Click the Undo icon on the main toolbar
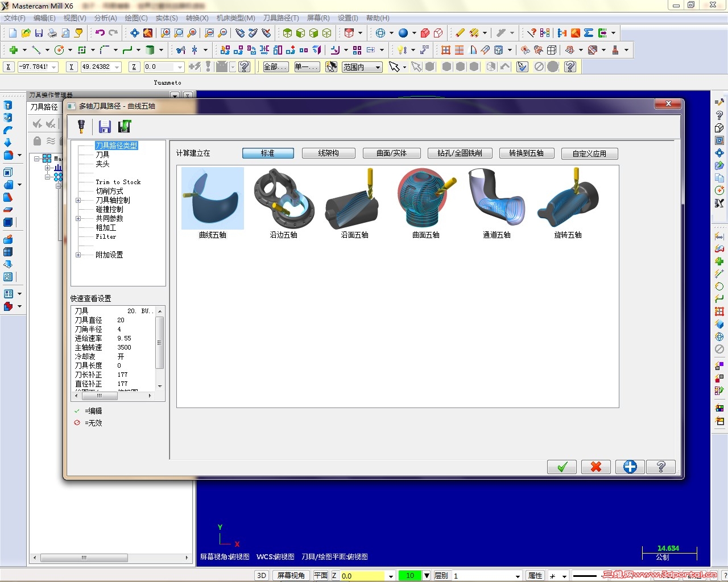The image size is (728, 582). point(101,32)
